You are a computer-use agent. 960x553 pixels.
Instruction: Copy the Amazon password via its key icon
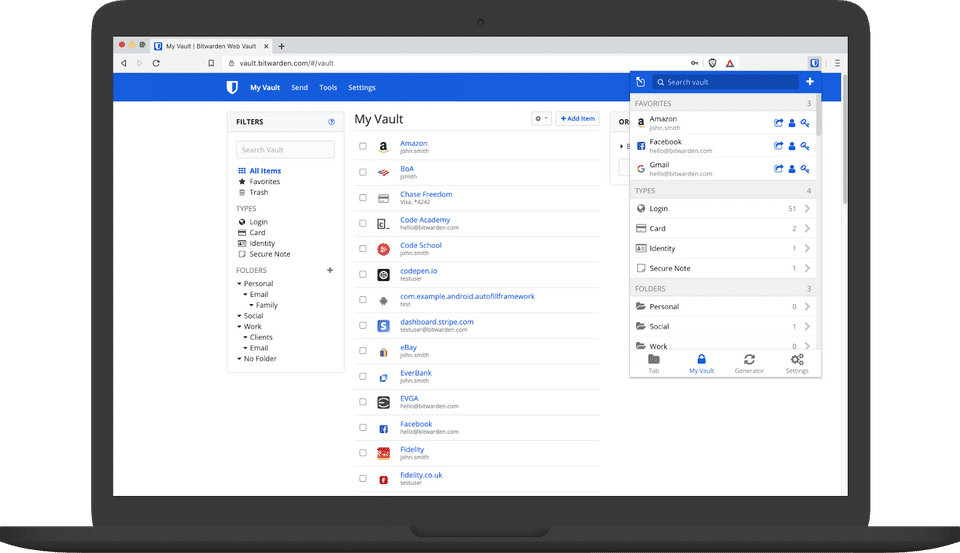pos(805,123)
